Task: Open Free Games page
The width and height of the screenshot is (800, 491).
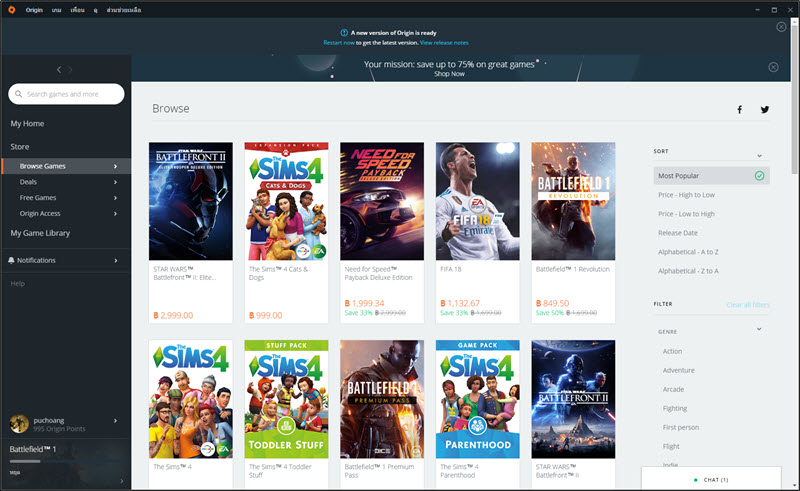Action: point(38,198)
